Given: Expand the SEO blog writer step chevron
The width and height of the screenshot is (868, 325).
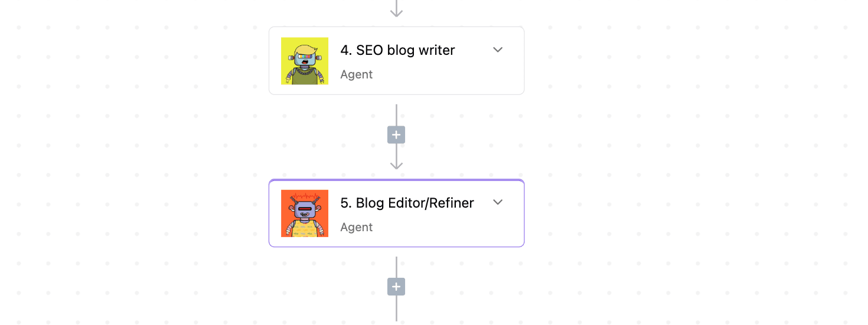Looking at the screenshot, I should tap(498, 50).
